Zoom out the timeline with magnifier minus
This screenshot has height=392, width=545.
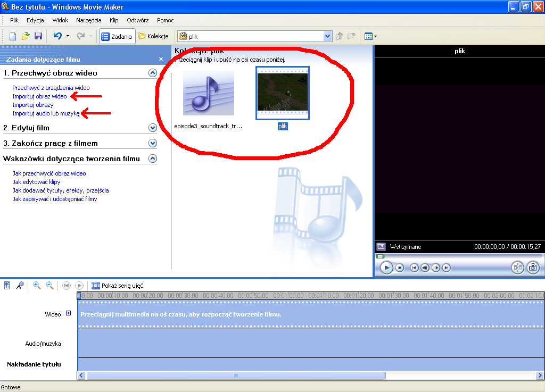point(49,286)
